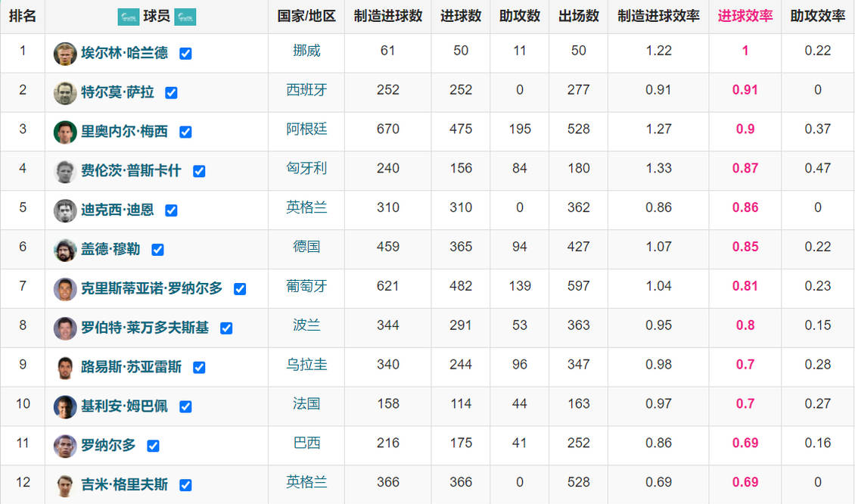Click 埃尔林·哈兰德's avatar photo
The image size is (855, 504).
(65, 54)
